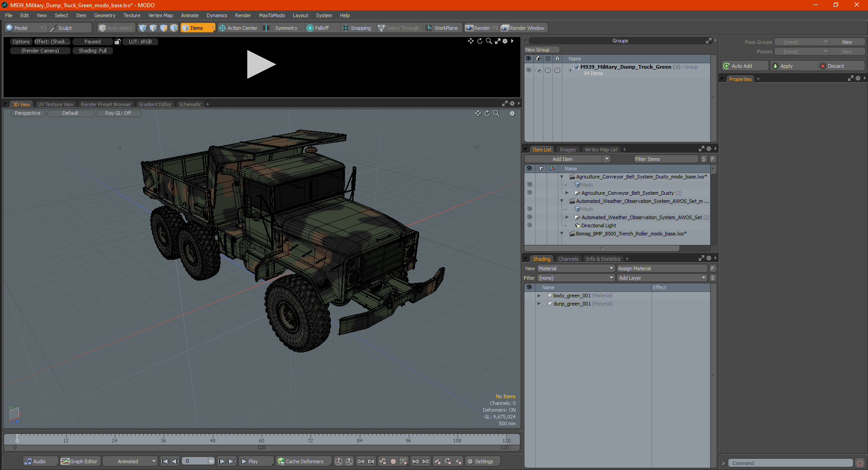868x470 pixels.
Task: Toggle visibility of Directional Light
Action: tap(529, 226)
